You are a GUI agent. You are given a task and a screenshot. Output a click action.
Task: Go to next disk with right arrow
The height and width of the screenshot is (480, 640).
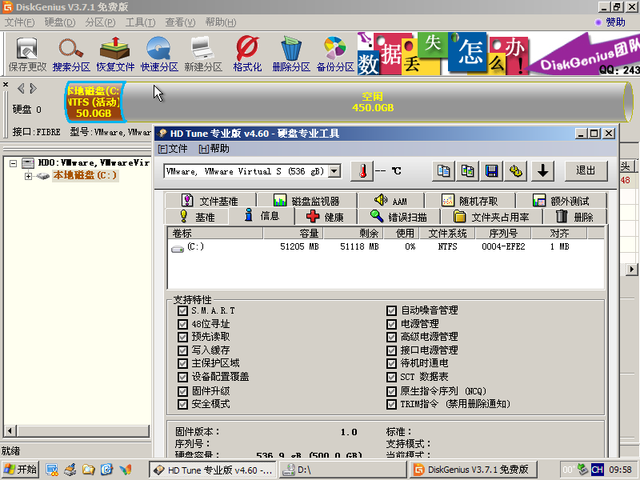coord(33,89)
